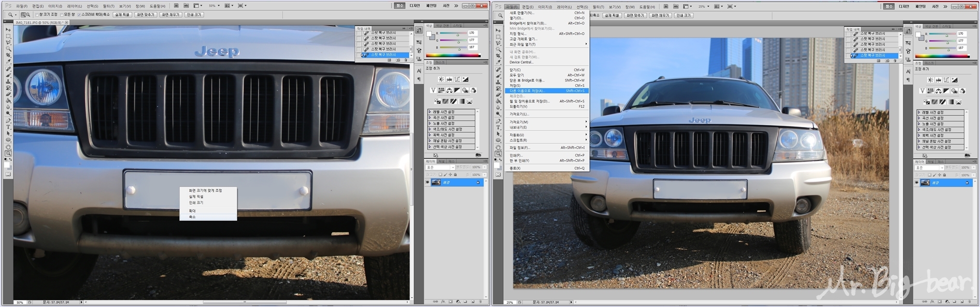Choose 파일 정보(F)... in File menu
The image size is (980, 307).
pyautogui.click(x=546, y=148)
